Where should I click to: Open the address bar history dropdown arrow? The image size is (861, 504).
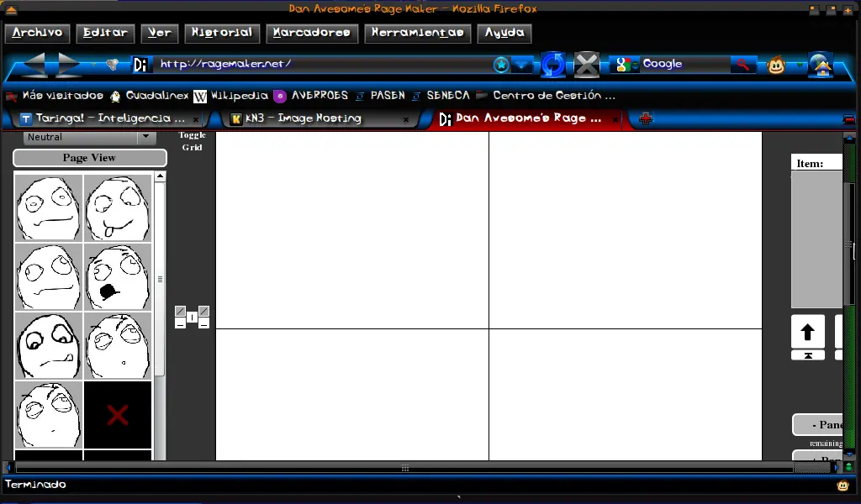(x=521, y=65)
